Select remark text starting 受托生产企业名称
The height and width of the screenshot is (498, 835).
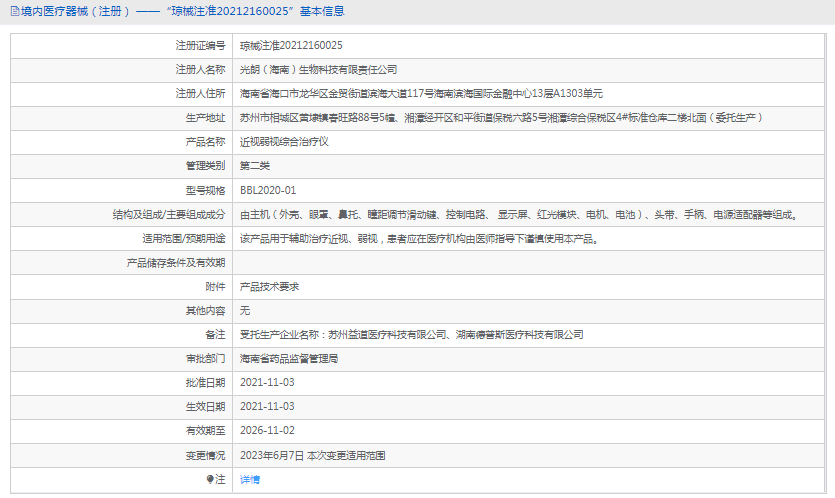(x=412, y=334)
